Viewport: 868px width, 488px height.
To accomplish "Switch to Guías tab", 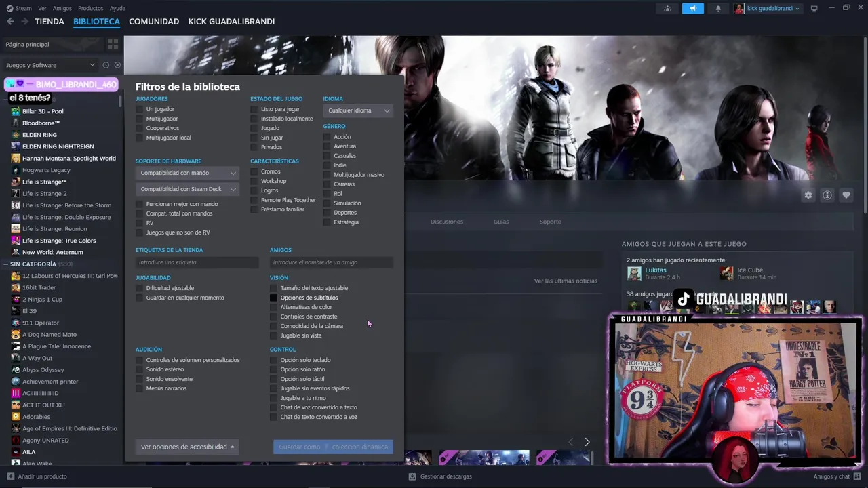I will (501, 222).
